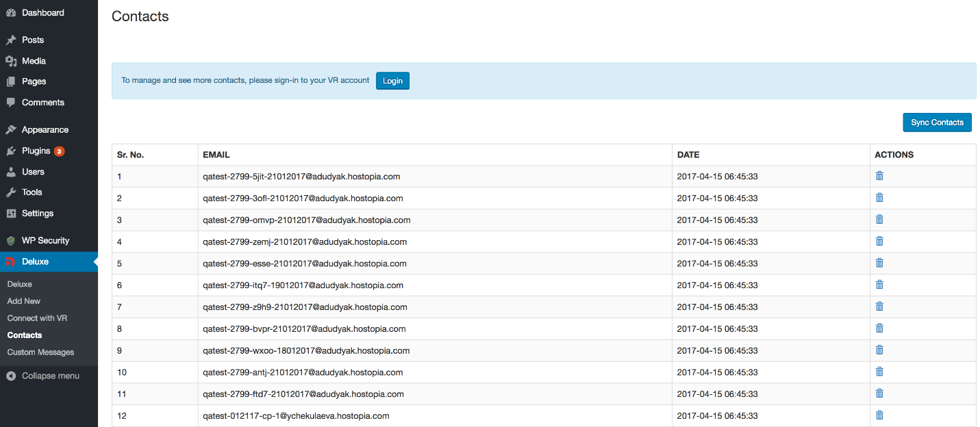Click email qatest-2799-5jit-21012017@adudyak.hostopia.com

[x=301, y=177]
